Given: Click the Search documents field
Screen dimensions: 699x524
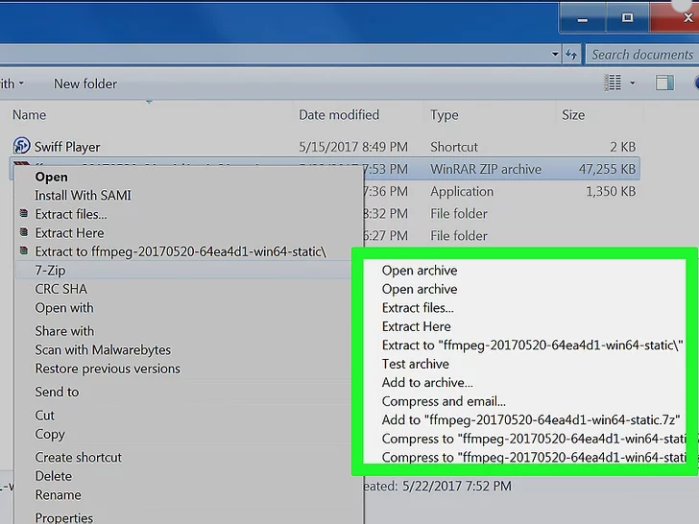Looking at the screenshot, I should [x=642, y=55].
